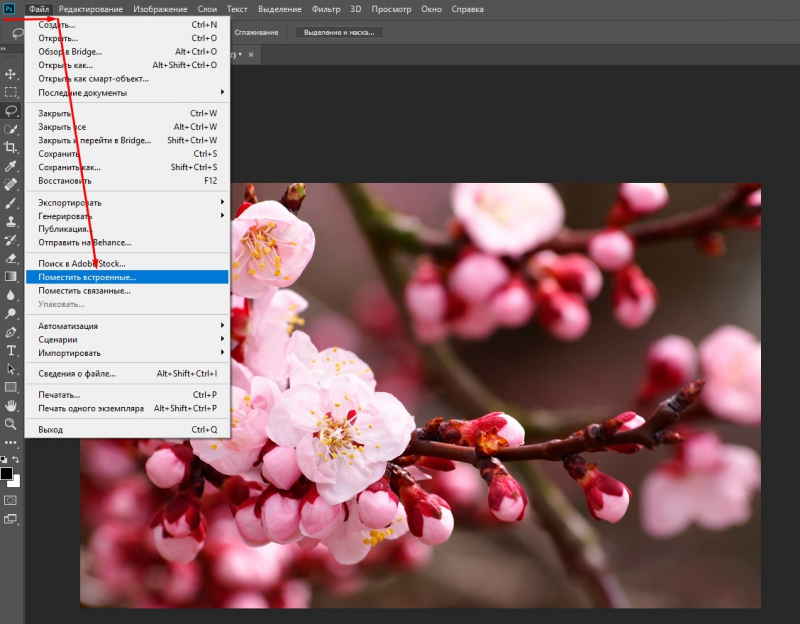Open the 3D menu

[x=356, y=9]
